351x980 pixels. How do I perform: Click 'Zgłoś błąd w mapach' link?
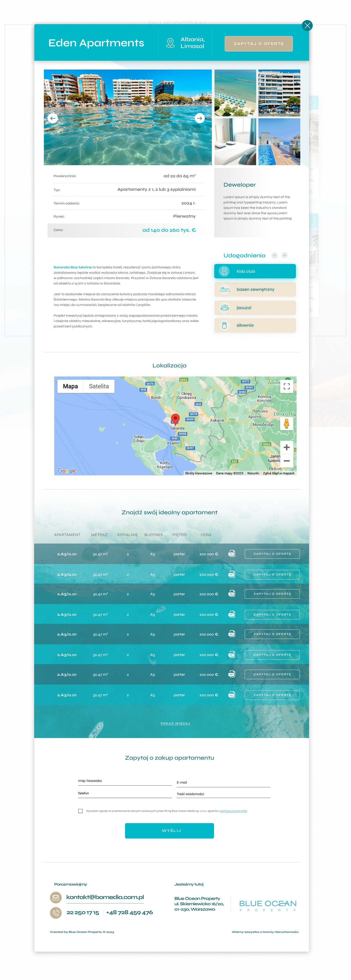click(x=279, y=473)
